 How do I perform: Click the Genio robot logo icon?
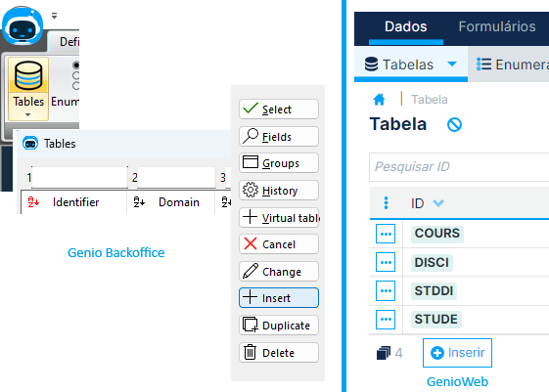[23, 26]
